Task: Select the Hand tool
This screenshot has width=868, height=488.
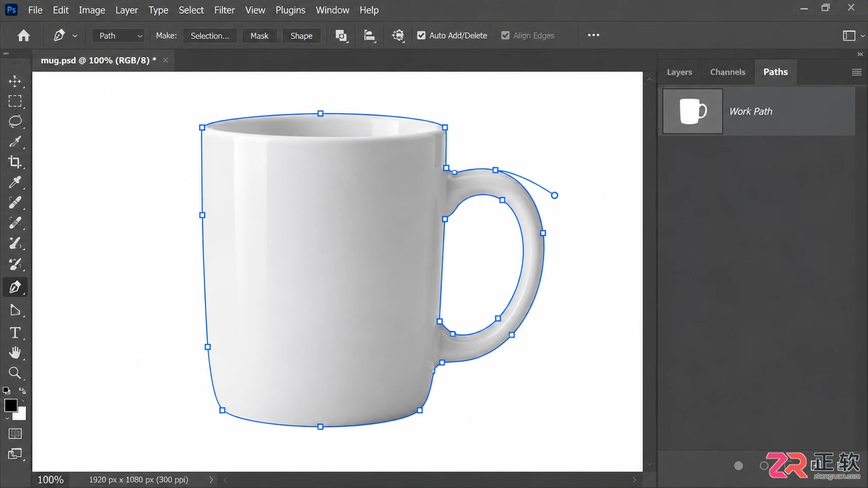Action: (15, 352)
